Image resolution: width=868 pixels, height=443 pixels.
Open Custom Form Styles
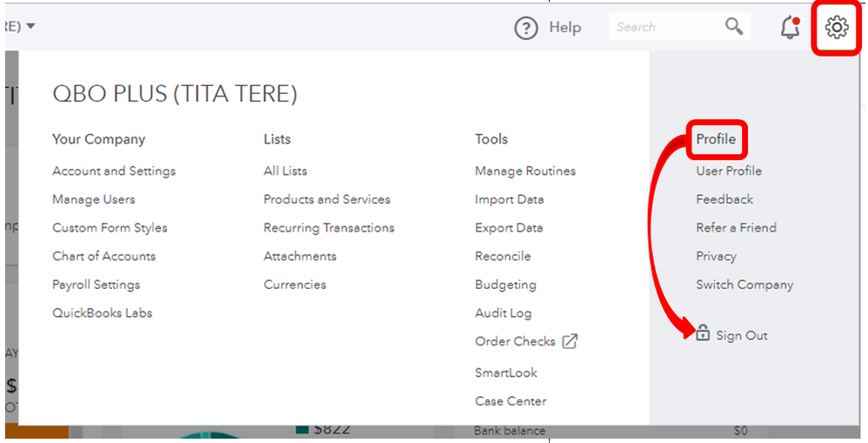click(x=110, y=228)
